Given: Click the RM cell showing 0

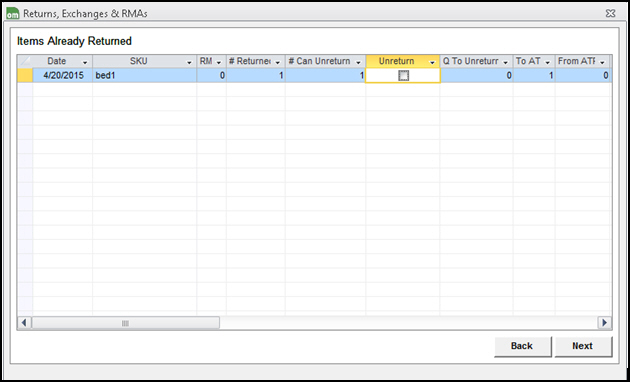Looking at the screenshot, I should click(211, 76).
